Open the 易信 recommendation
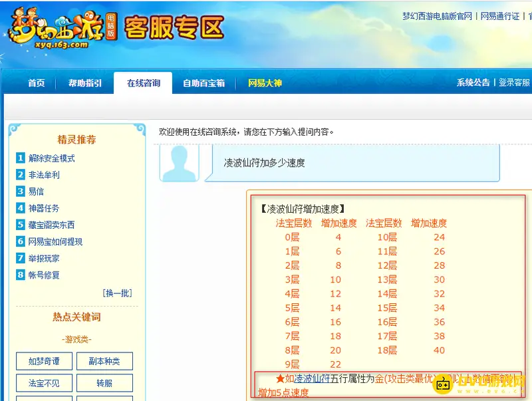 [x=36, y=192]
